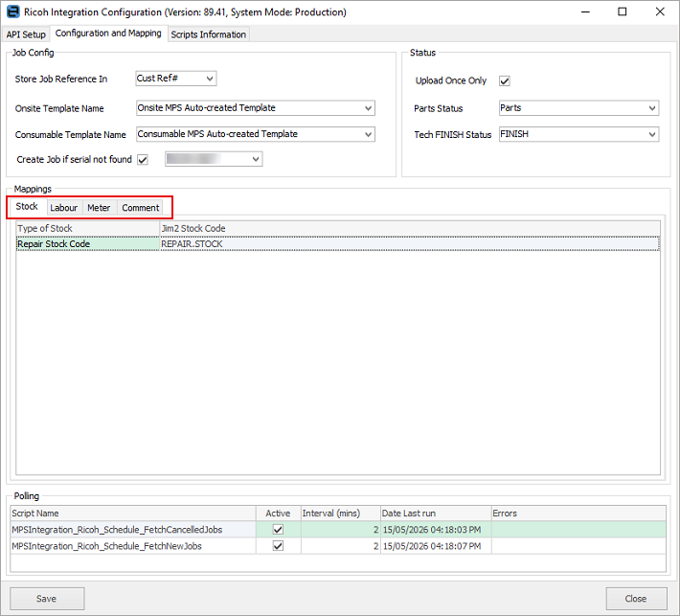The height and width of the screenshot is (616, 680).
Task: Expand the Onsite Template Name dropdown
Action: [x=256, y=108]
